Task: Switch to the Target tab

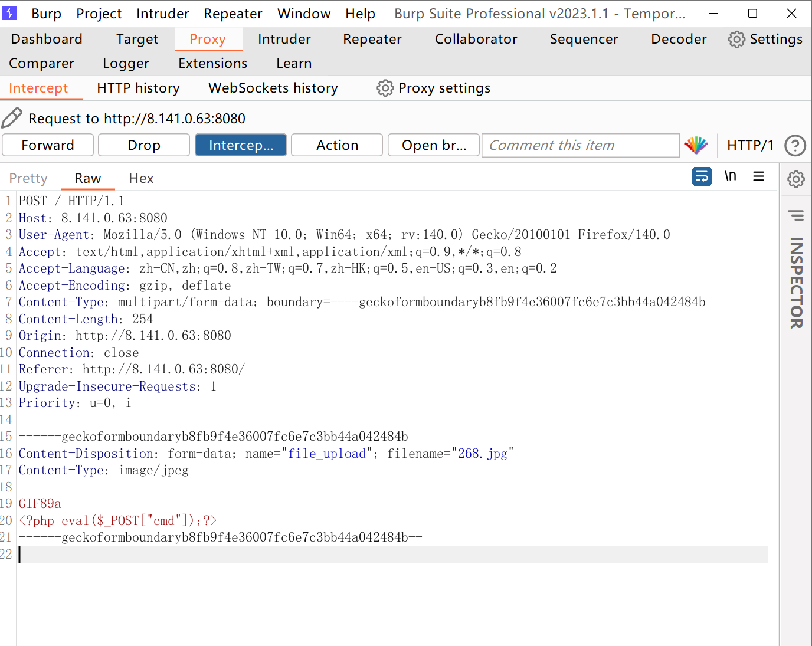Action: [137, 39]
